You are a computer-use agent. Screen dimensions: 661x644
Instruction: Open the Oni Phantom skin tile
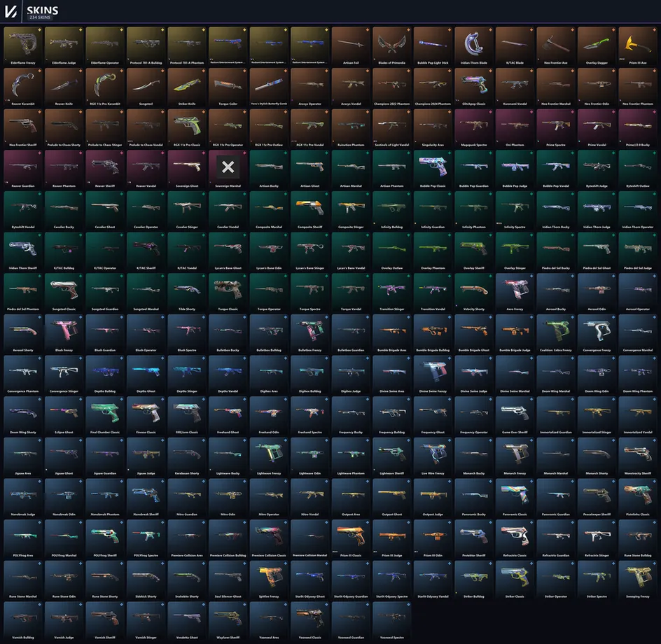coord(515,129)
